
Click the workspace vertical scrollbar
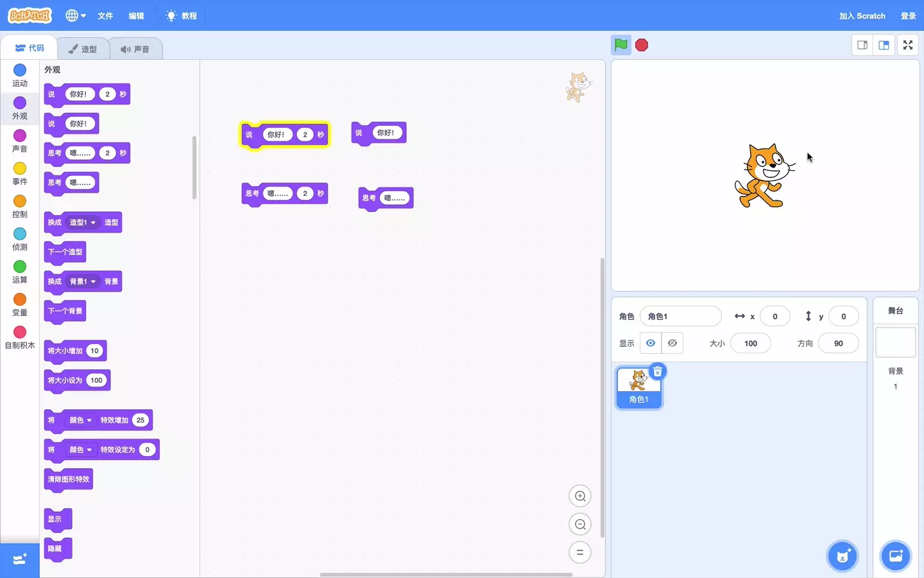pos(602,398)
